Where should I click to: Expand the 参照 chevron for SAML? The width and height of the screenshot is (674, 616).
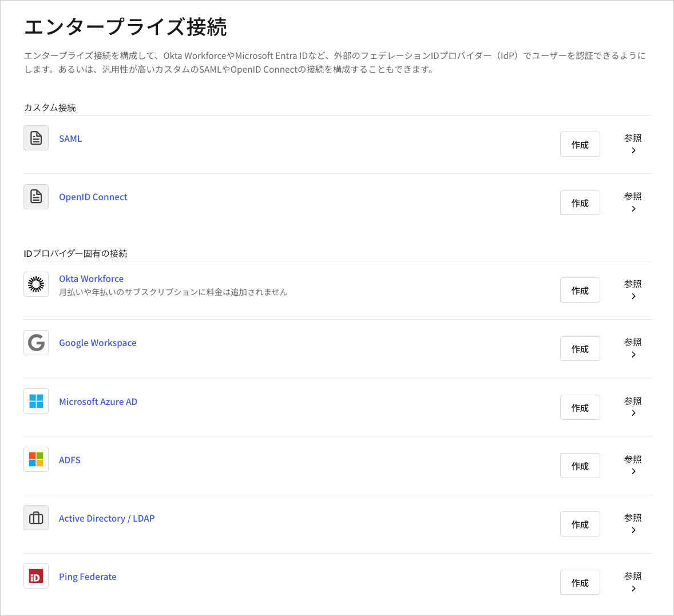(x=633, y=150)
